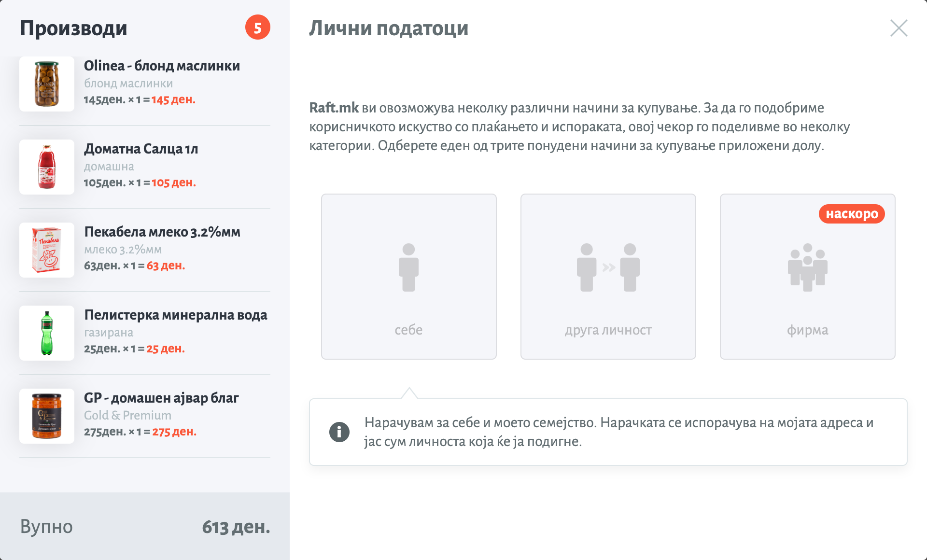Close the Лични податоци dialog
The height and width of the screenshot is (560, 927).
899,28
